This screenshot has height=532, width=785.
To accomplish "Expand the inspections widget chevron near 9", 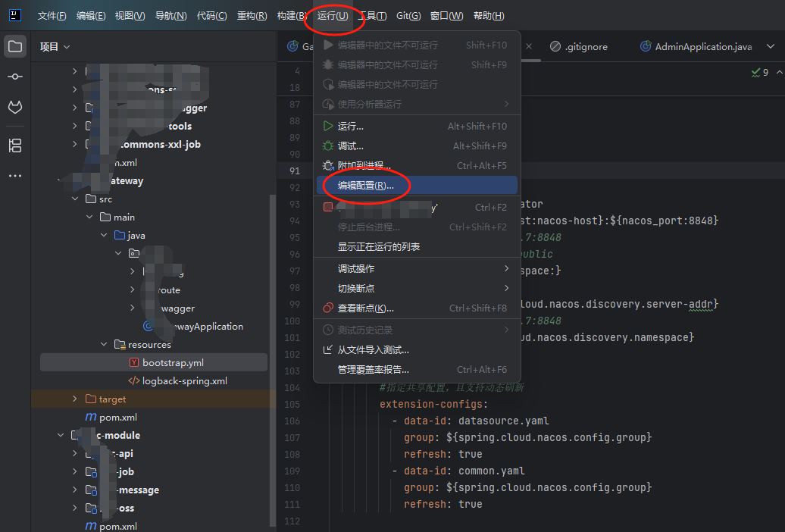I will pos(779,73).
